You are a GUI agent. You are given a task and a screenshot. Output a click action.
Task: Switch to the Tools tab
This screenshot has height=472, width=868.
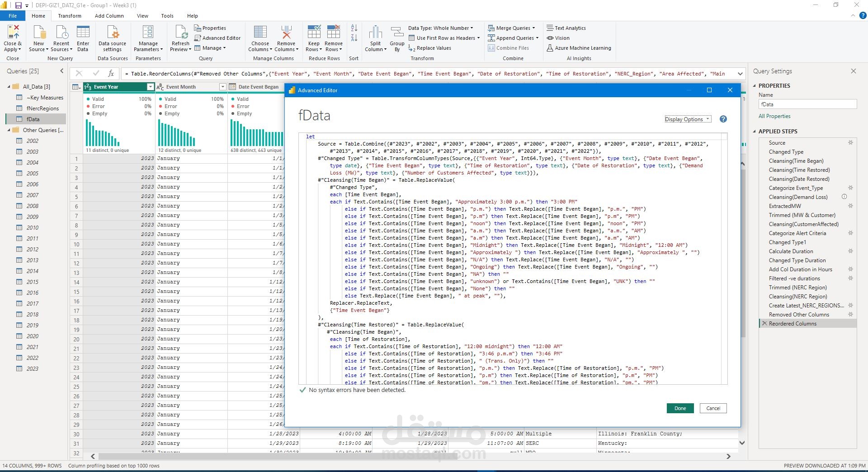click(167, 16)
